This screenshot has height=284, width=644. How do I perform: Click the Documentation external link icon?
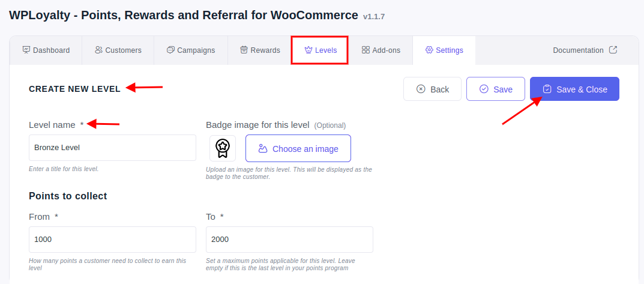[x=613, y=50]
